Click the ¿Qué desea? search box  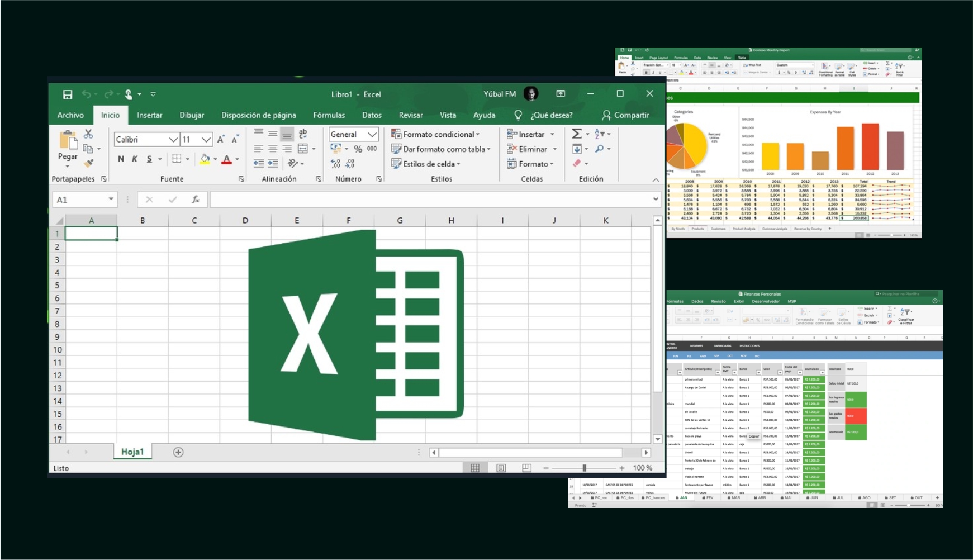point(552,115)
